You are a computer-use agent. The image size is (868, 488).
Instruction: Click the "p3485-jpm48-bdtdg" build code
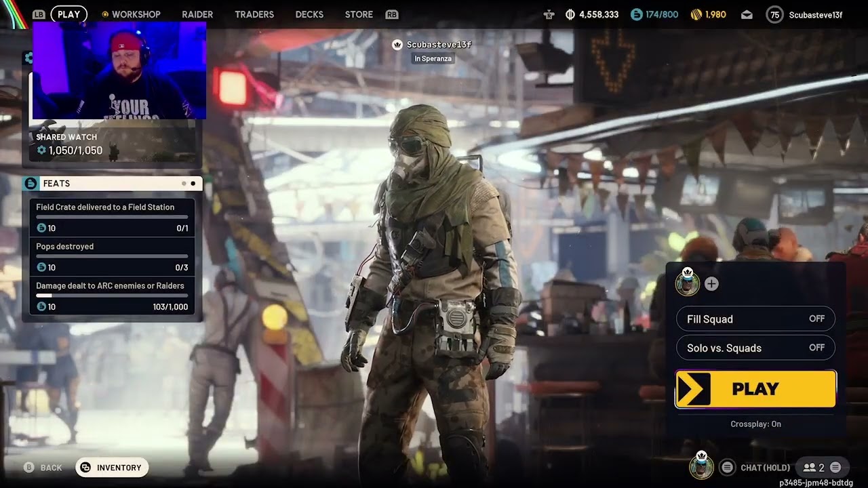click(x=816, y=483)
